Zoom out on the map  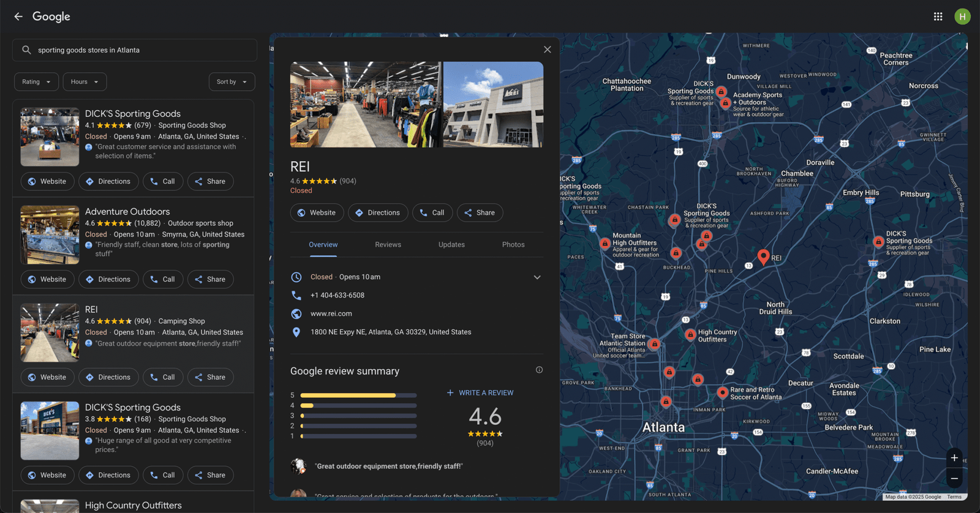coord(954,479)
